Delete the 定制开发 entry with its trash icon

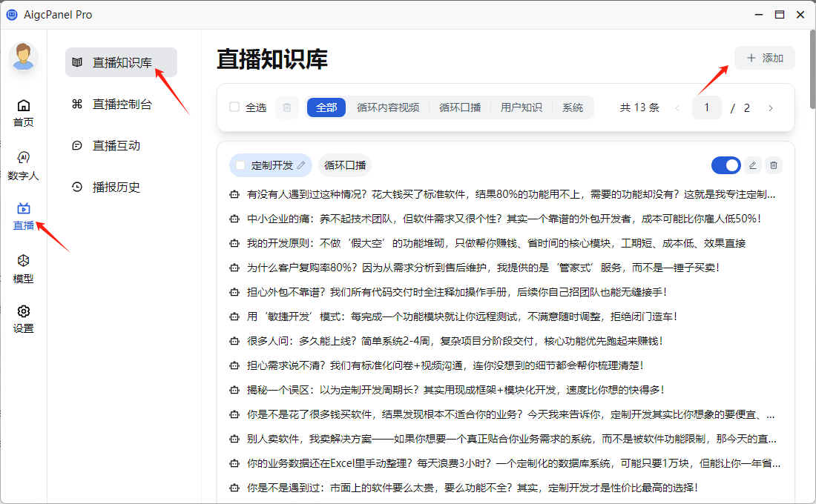tap(774, 165)
